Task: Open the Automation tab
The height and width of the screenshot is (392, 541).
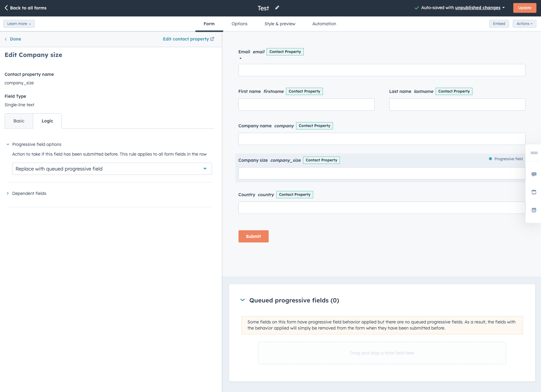Action: point(324,24)
